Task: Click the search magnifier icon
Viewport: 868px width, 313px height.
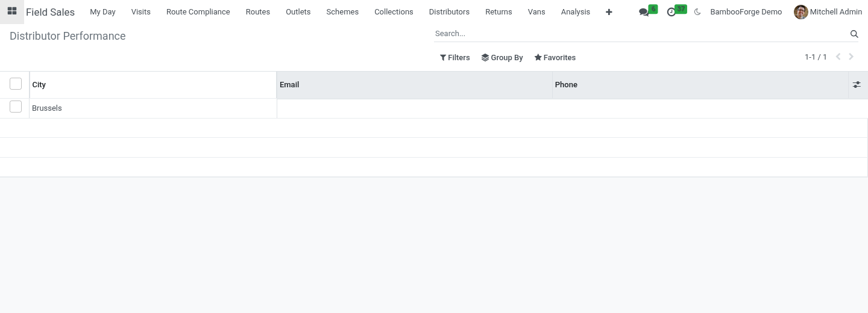Action: pos(854,34)
